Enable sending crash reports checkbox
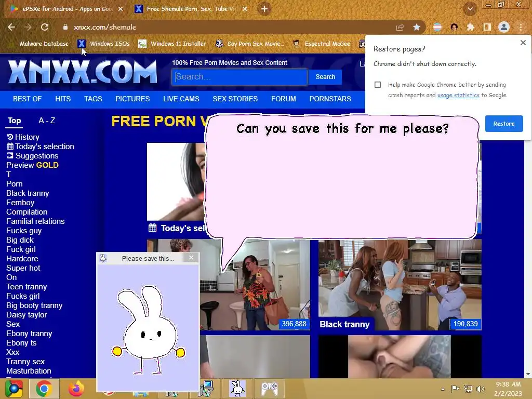The height and width of the screenshot is (399, 532). [378, 85]
